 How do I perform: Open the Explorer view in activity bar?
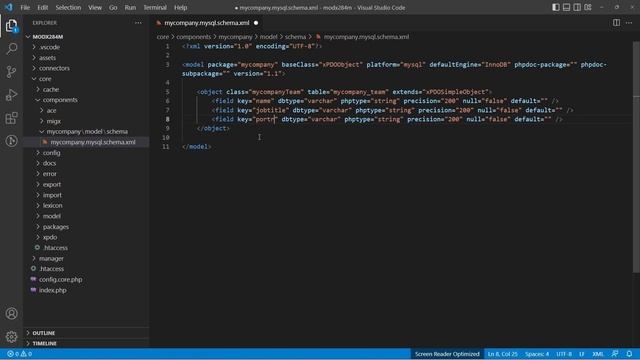pyautogui.click(x=11, y=26)
